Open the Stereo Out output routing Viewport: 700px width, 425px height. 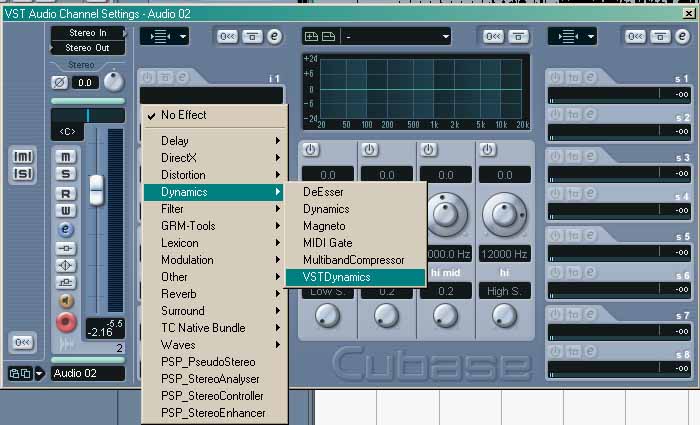(x=88, y=48)
